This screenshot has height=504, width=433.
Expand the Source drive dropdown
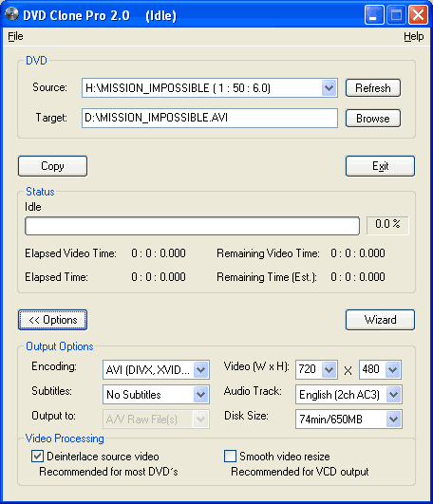[x=329, y=87]
